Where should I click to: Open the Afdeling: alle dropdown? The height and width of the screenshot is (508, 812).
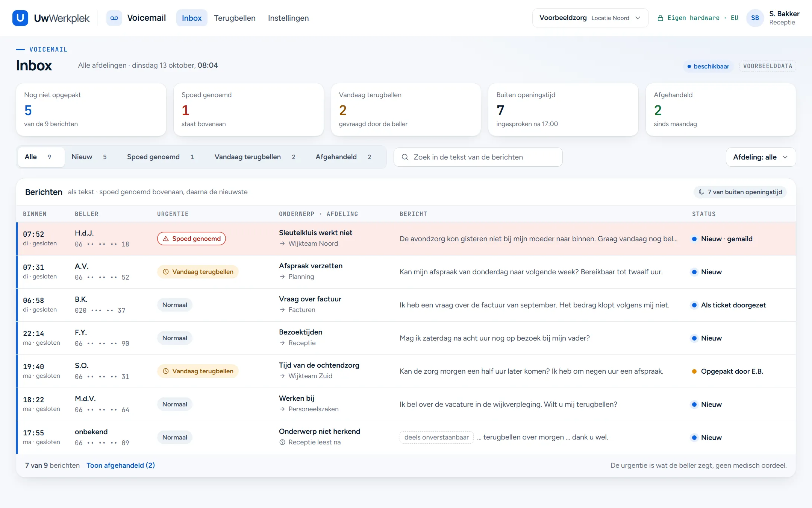(760, 157)
